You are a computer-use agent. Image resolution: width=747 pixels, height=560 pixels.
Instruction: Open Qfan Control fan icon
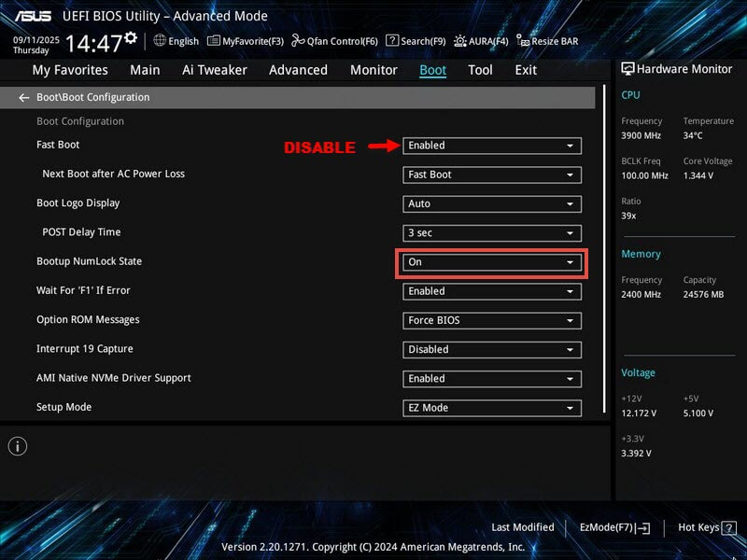(298, 41)
